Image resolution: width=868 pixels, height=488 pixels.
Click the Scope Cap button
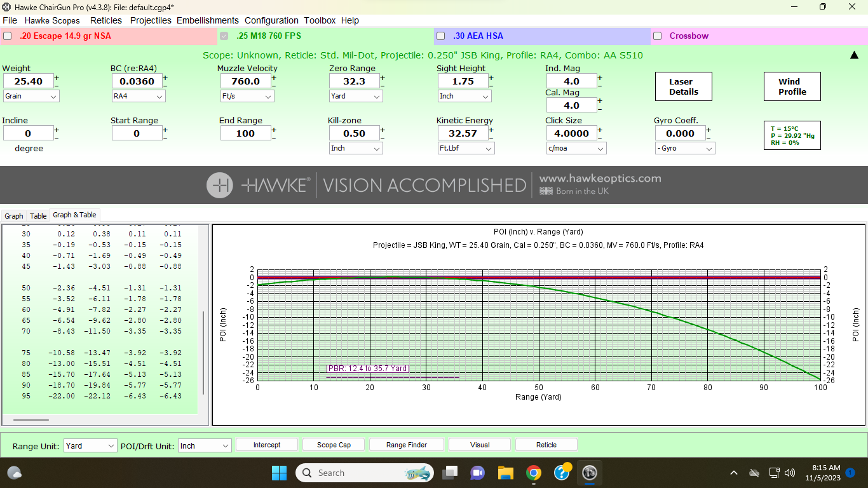(334, 445)
